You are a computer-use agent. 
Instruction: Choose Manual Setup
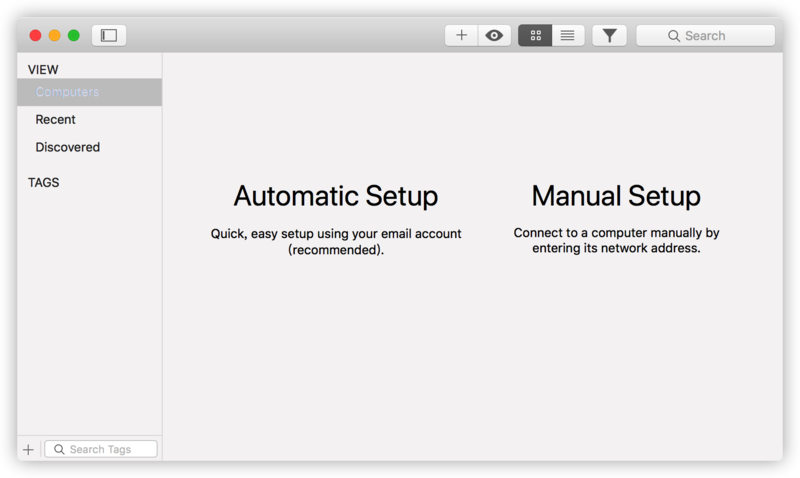(x=616, y=196)
